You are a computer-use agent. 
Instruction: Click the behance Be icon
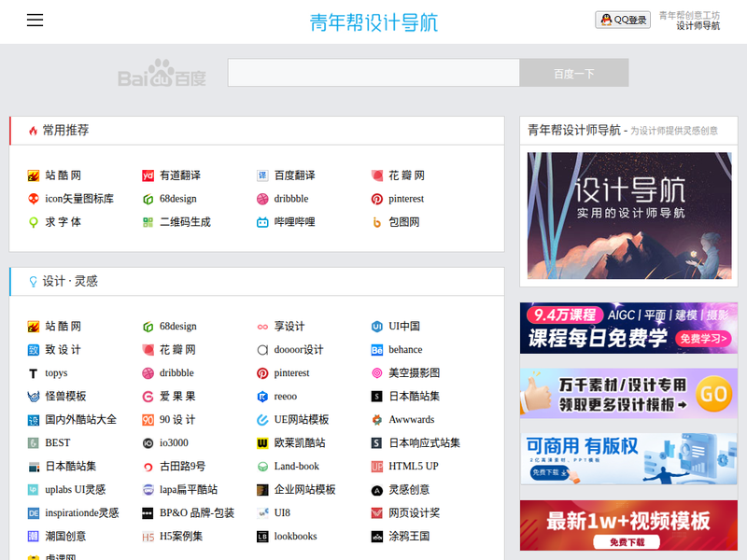click(x=377, y=350)
